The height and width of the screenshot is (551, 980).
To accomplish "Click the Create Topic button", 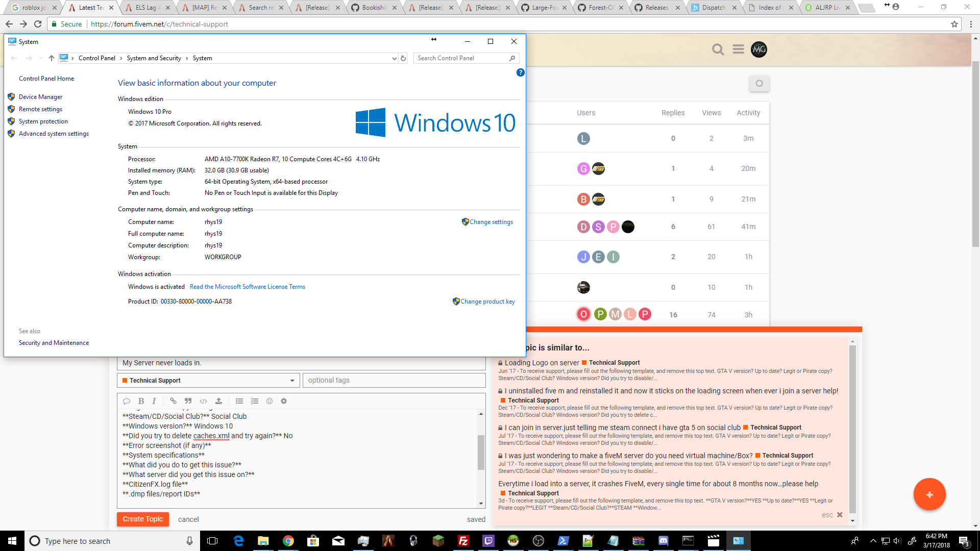I will coord(143,519).
